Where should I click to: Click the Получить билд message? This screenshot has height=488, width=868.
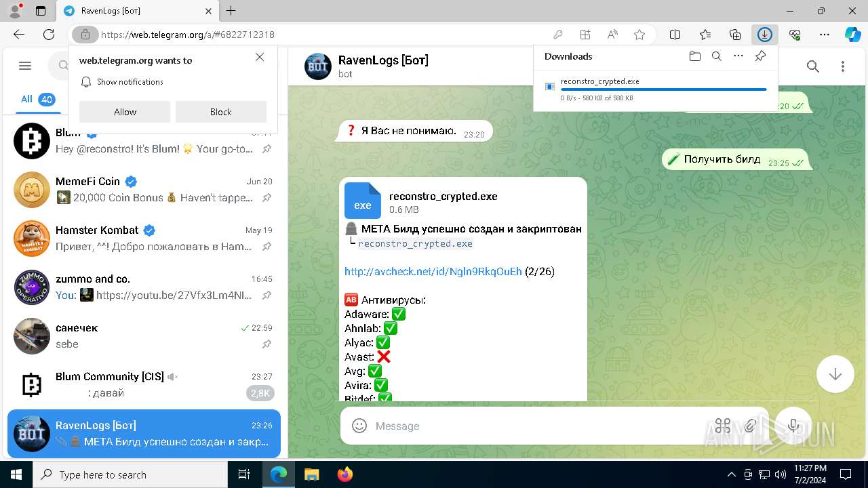click(736, 159)
